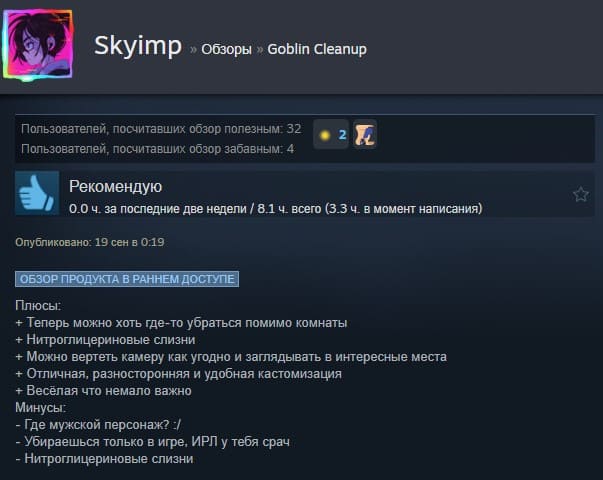This screenshot has height=480, width=603.
Task: Click the Skyimp username link
Action: [x=138, y=46]
